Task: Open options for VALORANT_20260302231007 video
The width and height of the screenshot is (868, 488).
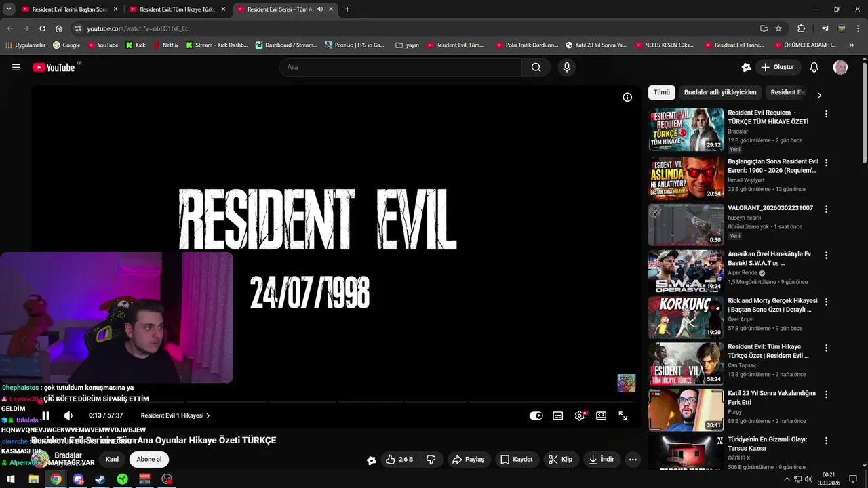Action: click(826, 209)
